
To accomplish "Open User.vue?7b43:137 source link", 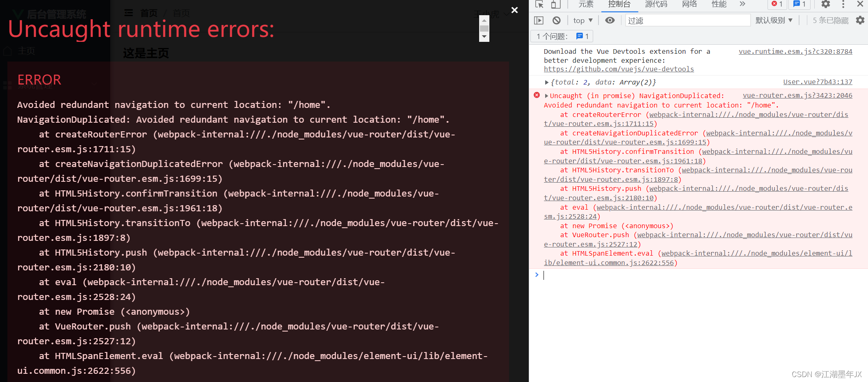I will [x=818, y=82].
